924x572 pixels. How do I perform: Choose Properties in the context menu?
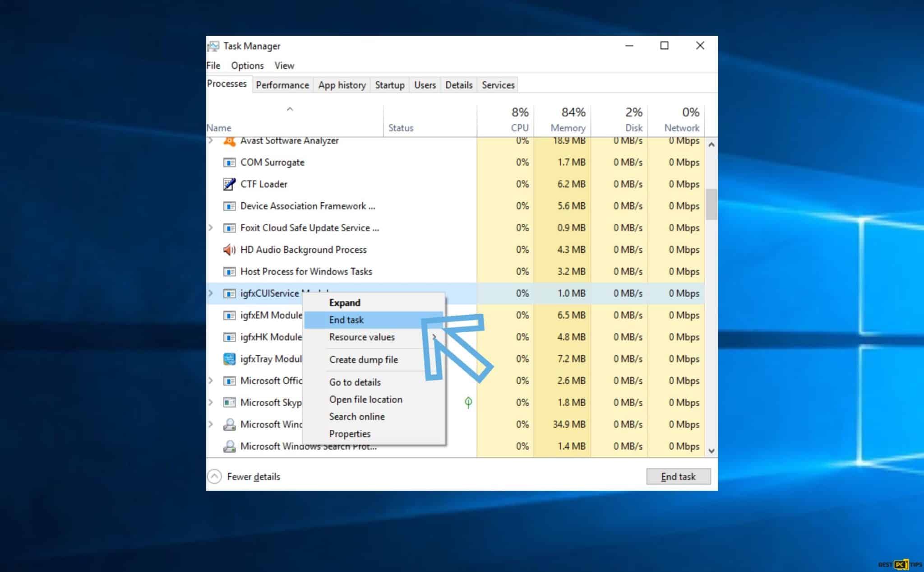(x=374, y=433)
